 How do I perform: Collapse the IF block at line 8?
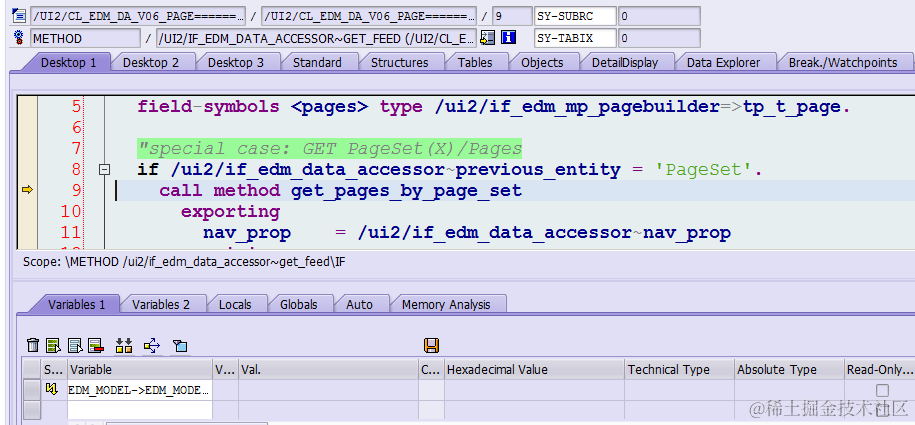point(104,170)
